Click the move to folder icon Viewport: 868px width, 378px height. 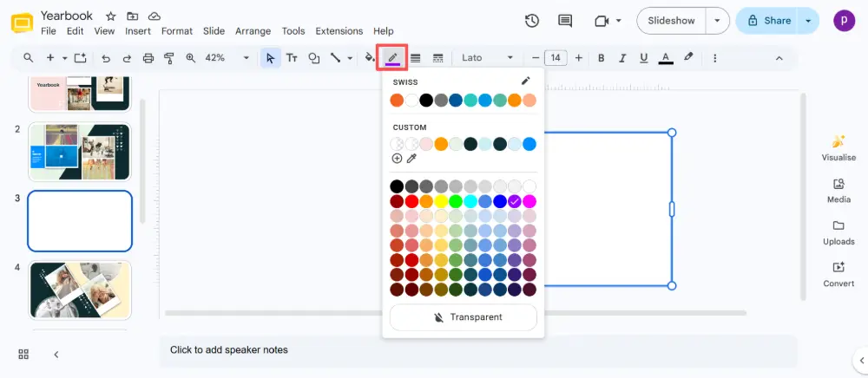pos(132,16)
